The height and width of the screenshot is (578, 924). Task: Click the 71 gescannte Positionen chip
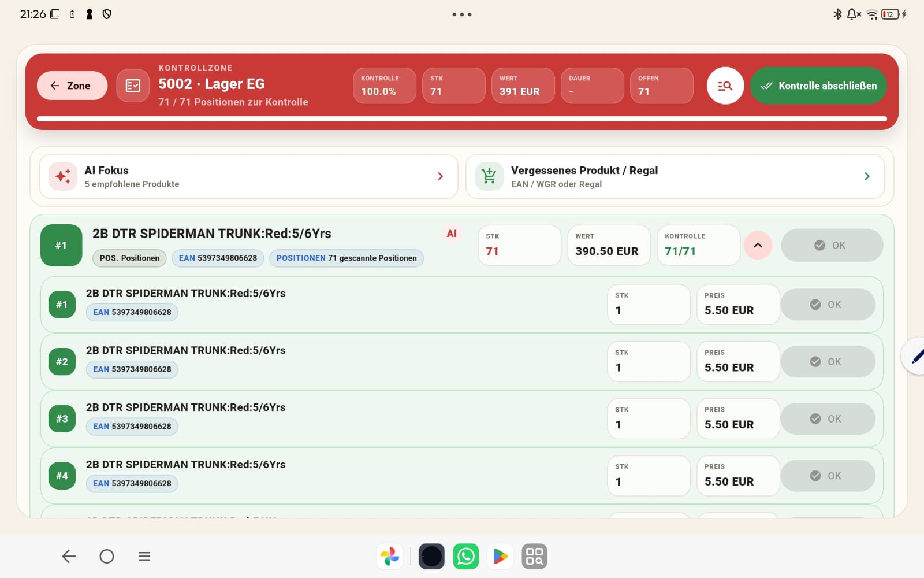pyautogui.click(x=346, y=258)
